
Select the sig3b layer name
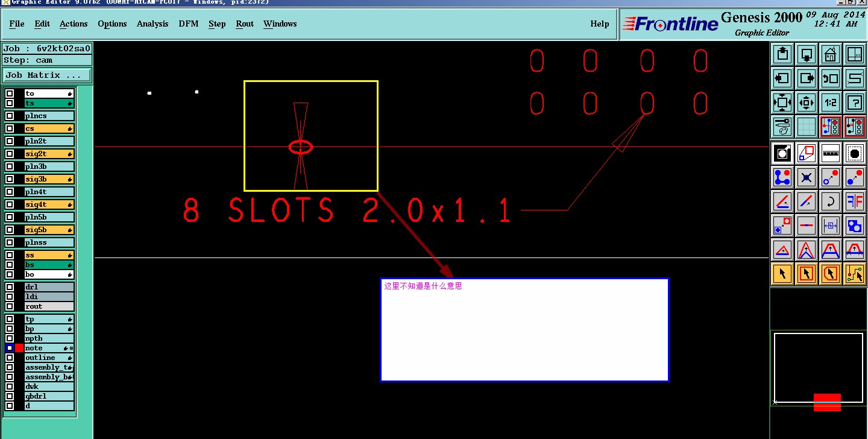[49, 179]
